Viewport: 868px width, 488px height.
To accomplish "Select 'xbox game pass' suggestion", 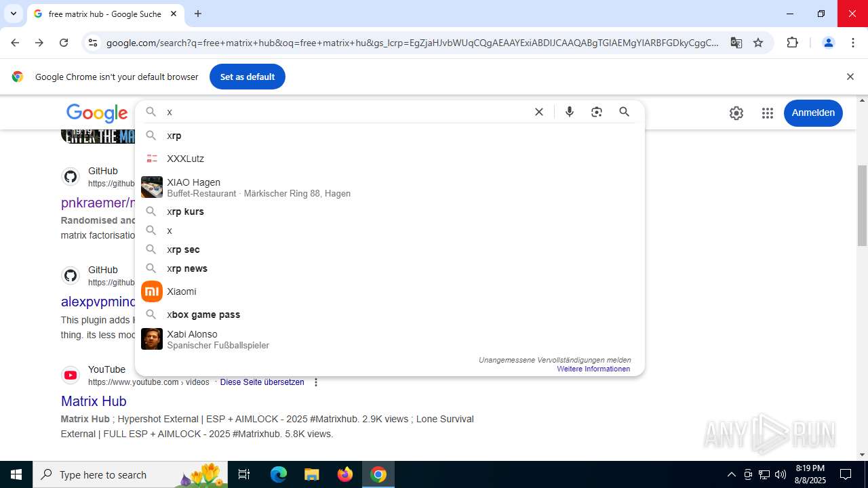I will [x=389, y=314].
